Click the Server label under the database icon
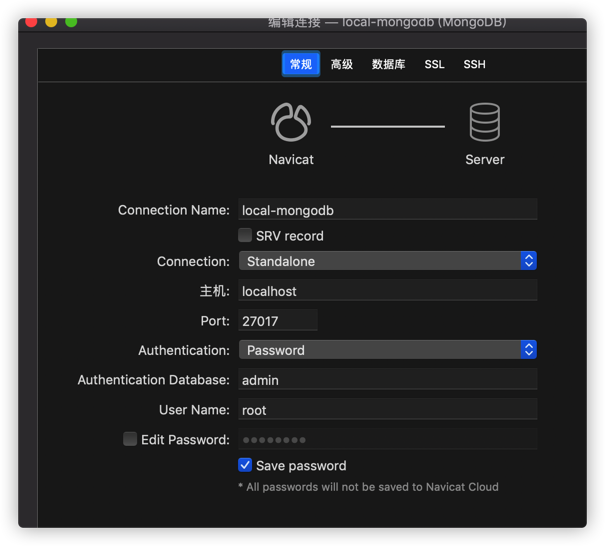605x546 pixels. 485,159
